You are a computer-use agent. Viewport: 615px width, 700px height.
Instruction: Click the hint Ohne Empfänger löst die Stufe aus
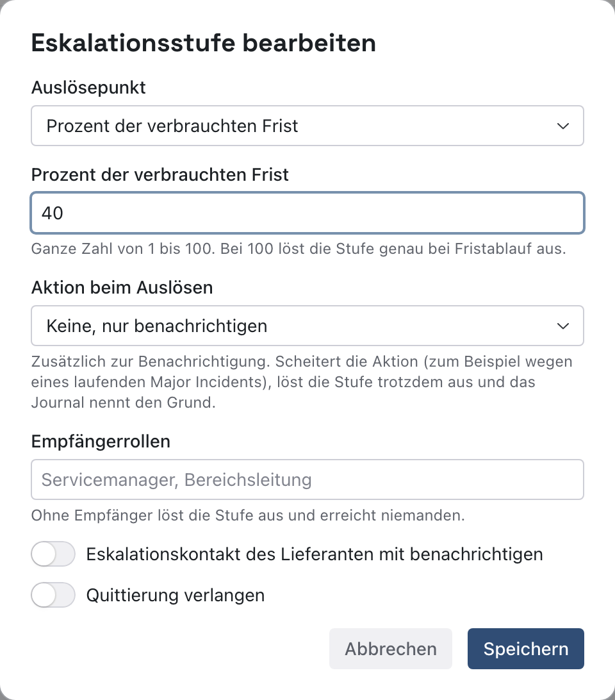(248, 515)
